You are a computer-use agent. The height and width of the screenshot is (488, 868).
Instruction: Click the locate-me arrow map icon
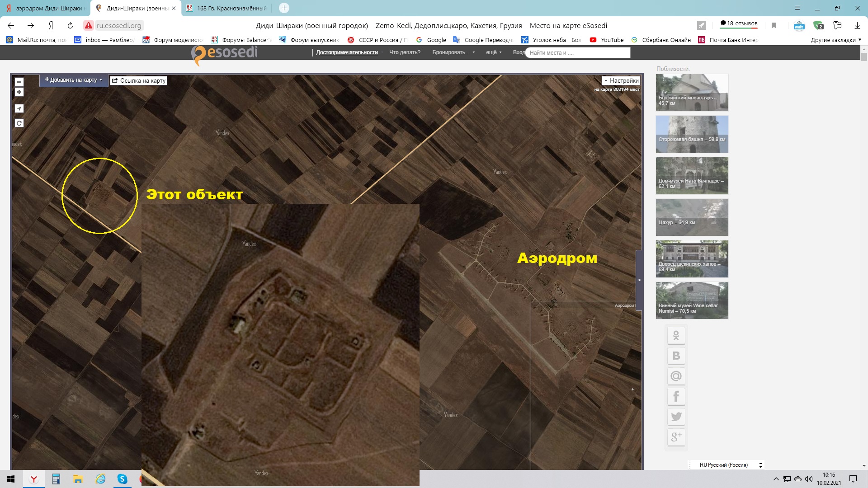tap(19, 108)
